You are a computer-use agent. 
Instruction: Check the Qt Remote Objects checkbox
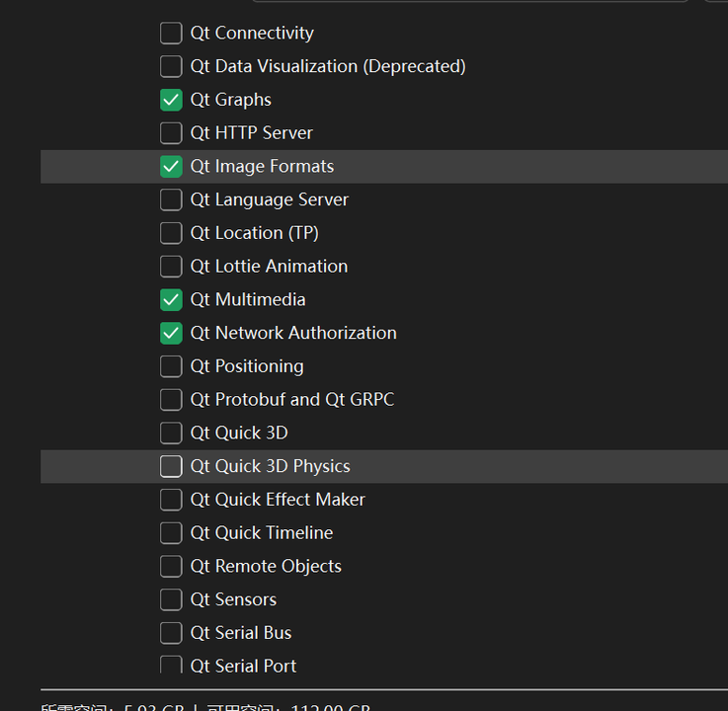(x=171, y=566)
